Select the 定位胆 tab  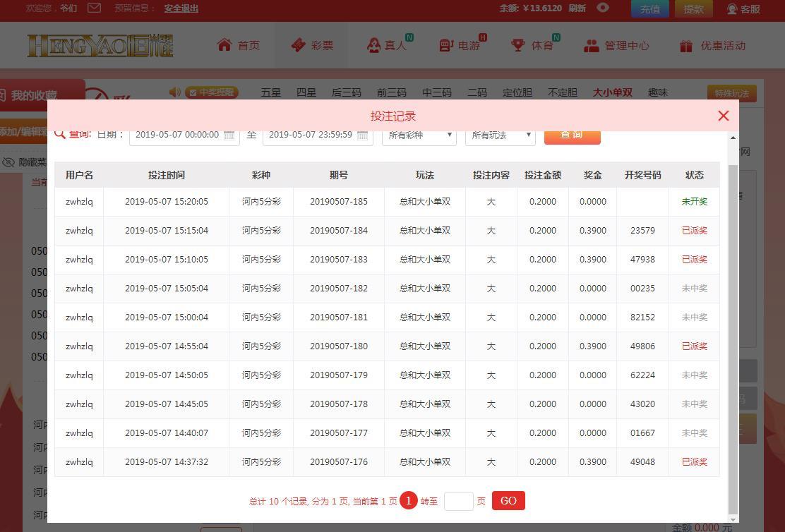tap(517, 92)
